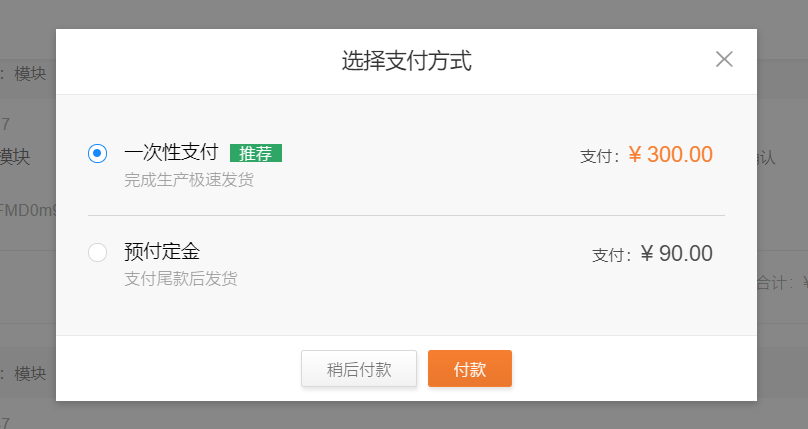The image size is (808, 429).
Task: Confirm with the orange 付款 button
Action: pyautogui.click(x=469, y=369)
